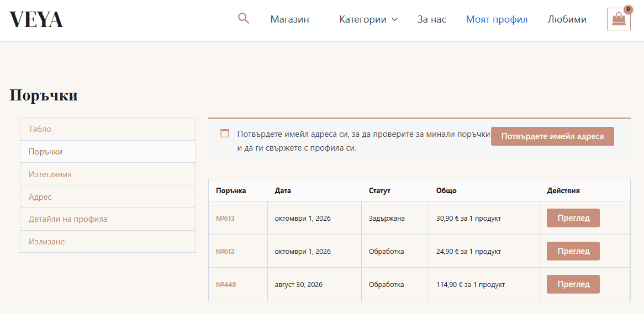This screenshot has width=644, height=314.
Task: Open Моят профил menu item
Action: (497, 19)
